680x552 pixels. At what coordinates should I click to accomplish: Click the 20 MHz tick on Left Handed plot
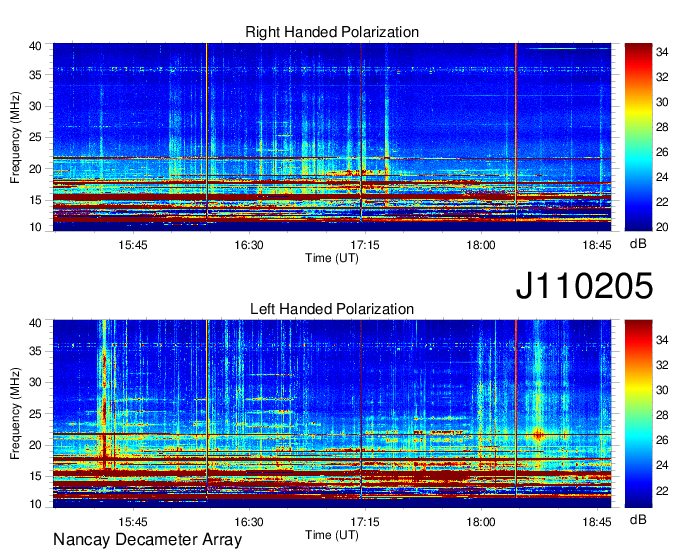[x=36, y=445]
